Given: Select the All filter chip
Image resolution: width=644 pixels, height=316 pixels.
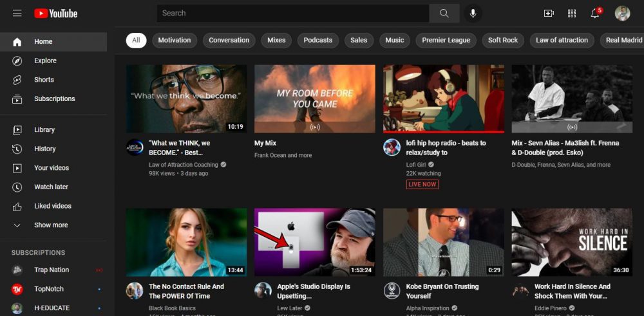Looking at the screenshot, I should 136,40.
